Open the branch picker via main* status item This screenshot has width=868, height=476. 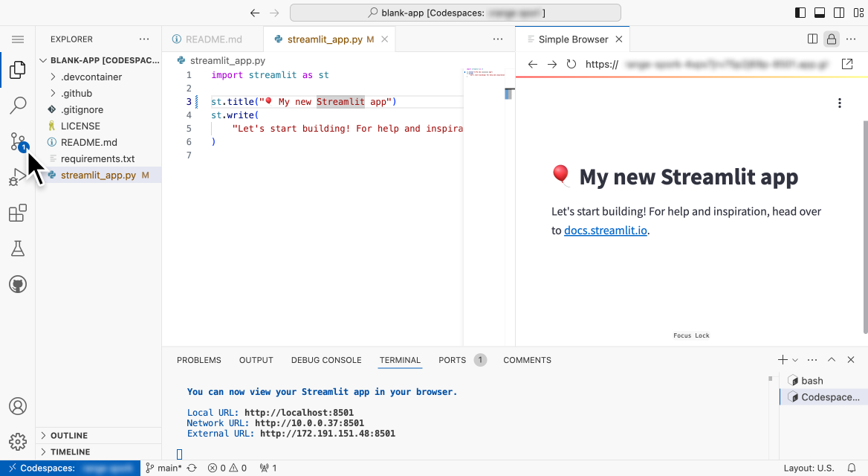tap(163, 468)
